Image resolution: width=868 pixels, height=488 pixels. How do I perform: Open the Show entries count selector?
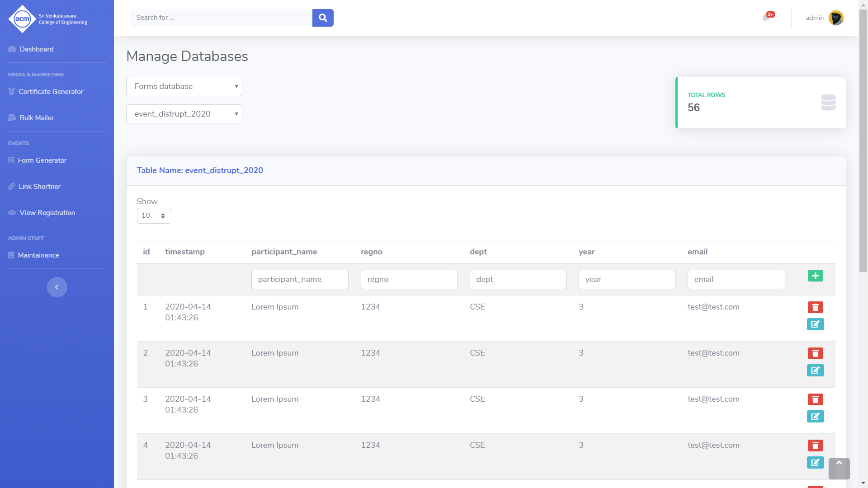[154, 216]
